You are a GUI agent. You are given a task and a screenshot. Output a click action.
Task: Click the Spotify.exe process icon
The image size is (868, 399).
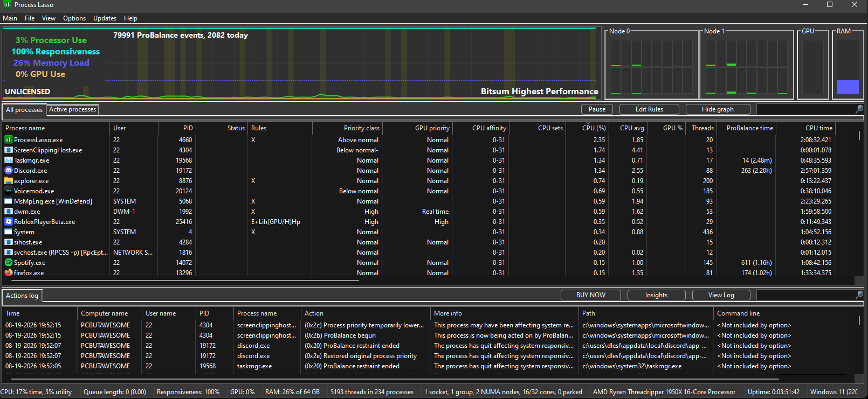click(x=9, y=263)
